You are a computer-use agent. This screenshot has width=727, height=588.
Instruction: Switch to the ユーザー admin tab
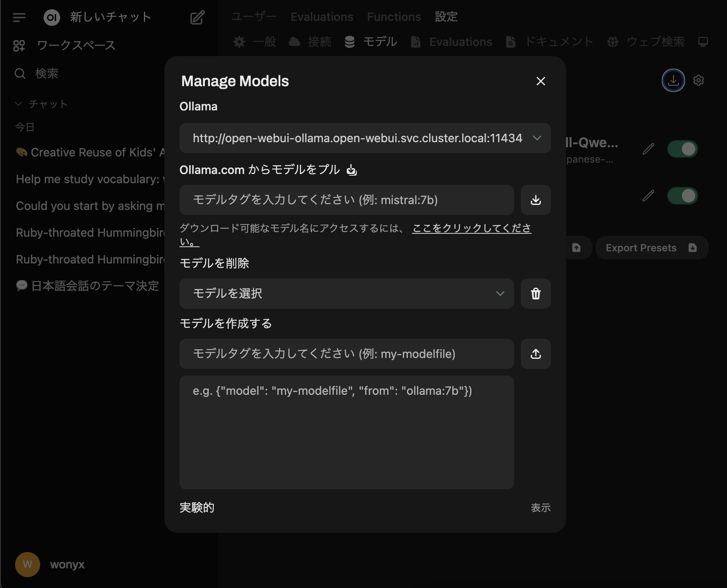pyautogui.click(x=254, y=17)
